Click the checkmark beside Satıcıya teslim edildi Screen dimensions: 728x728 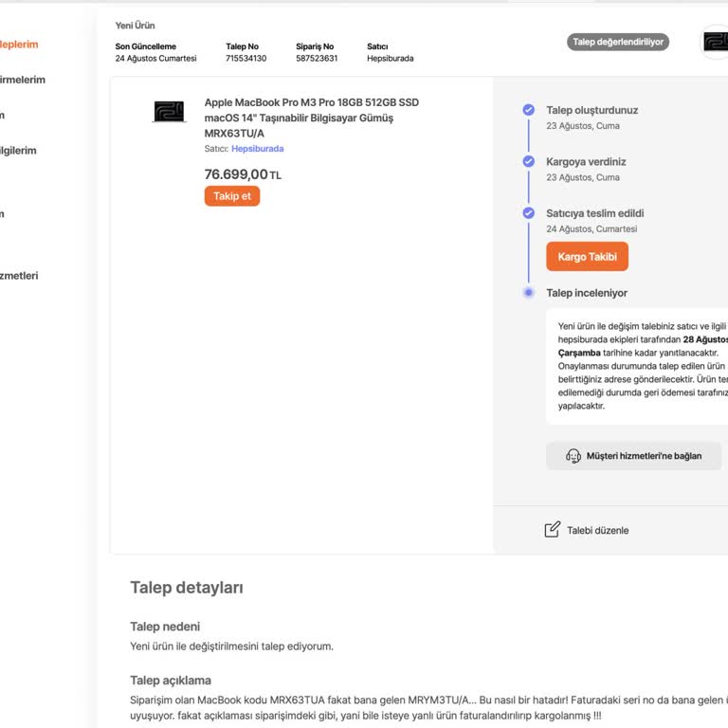(x=529, y=213)
